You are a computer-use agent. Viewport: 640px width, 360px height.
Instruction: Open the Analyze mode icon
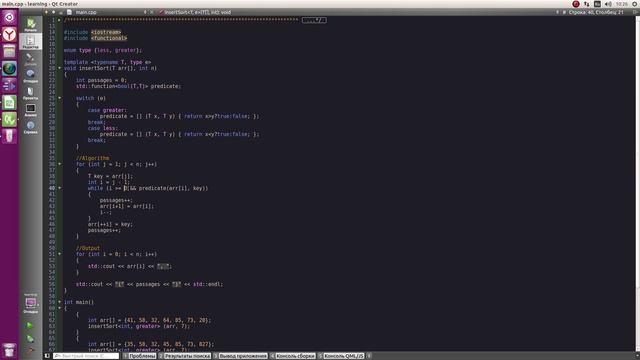31,110
